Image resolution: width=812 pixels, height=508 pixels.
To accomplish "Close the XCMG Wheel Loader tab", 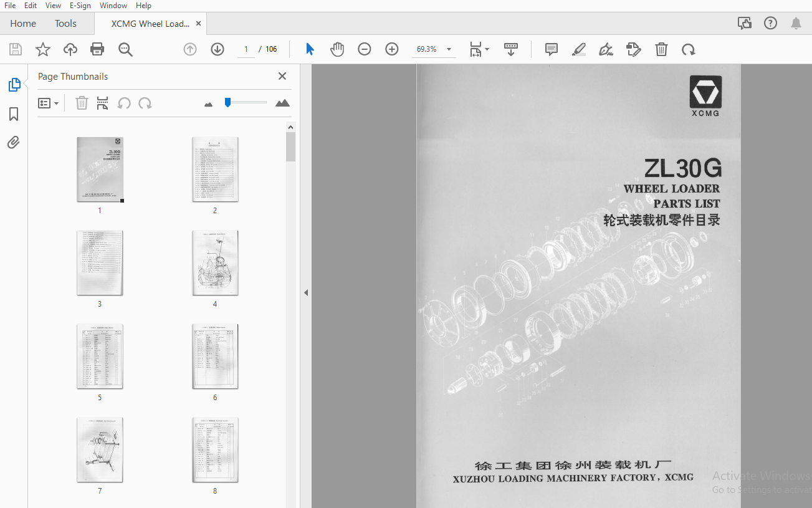I will pos(198,24).
